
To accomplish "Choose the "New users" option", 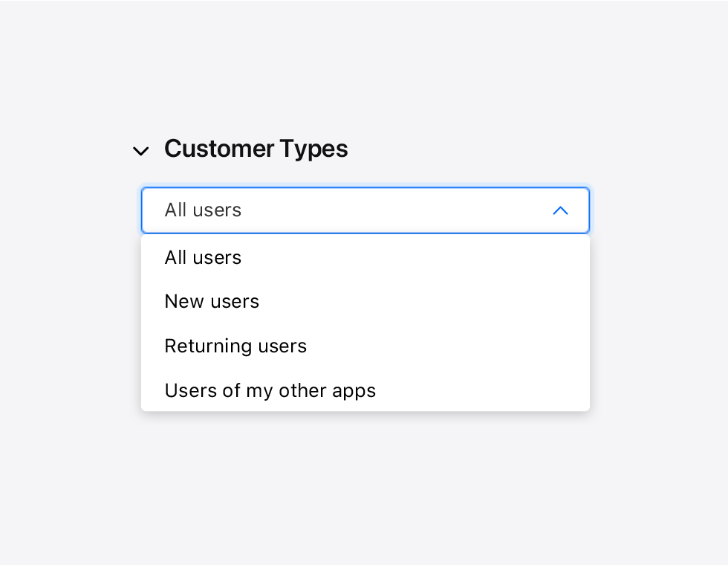I will [212, 302].
